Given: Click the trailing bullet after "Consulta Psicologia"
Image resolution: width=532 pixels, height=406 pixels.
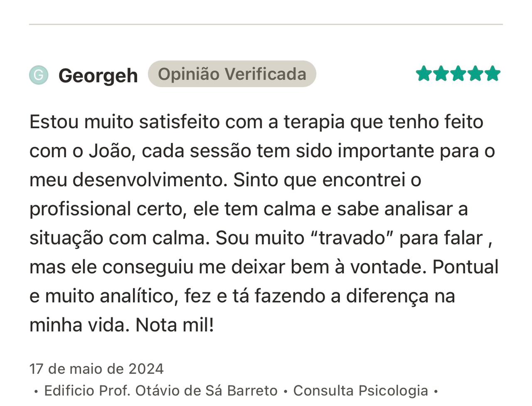Looking at the screenshot, I should click(436, 391).
